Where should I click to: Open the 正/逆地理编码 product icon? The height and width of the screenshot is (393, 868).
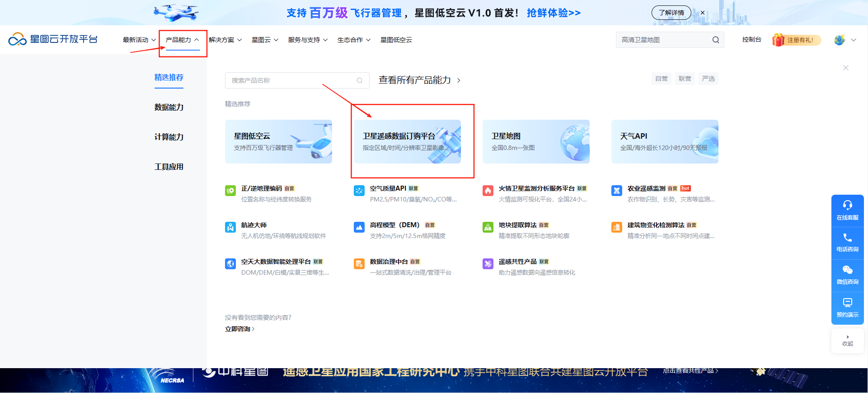tap(230, 191)
